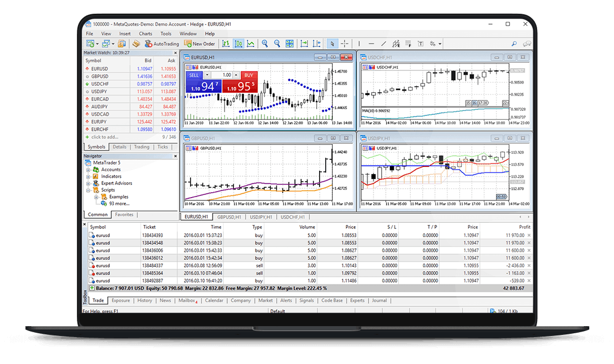614x364 pixels.
Task: Zoom in on the chart using magnifier icon
Action: tap(265, 43)
